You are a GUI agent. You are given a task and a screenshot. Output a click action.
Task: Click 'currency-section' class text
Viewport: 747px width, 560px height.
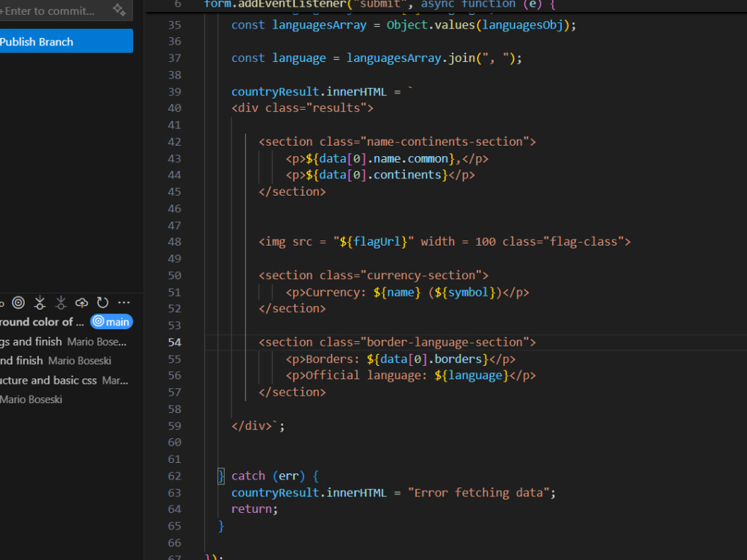coord(421,276)
